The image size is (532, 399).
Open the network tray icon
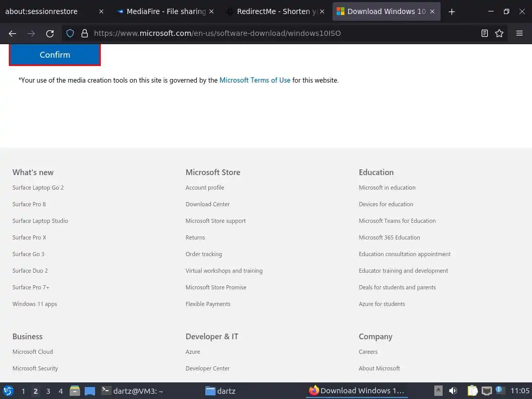pos(486,391)
